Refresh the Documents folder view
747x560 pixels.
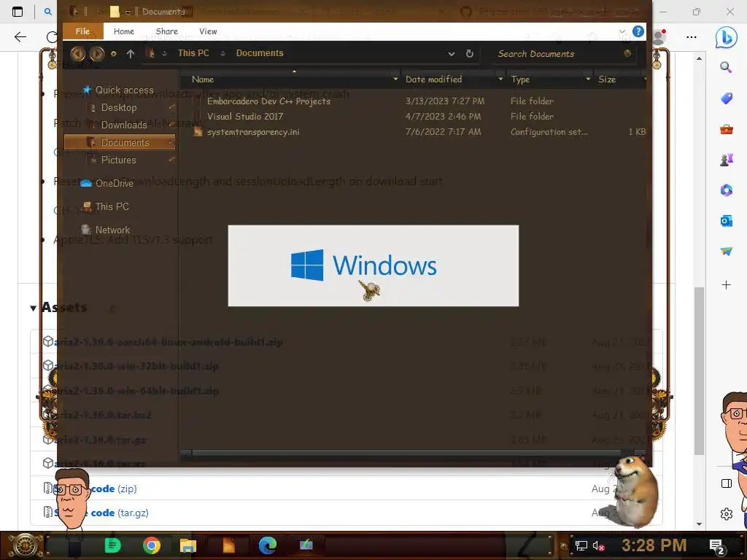coord(470,54)
